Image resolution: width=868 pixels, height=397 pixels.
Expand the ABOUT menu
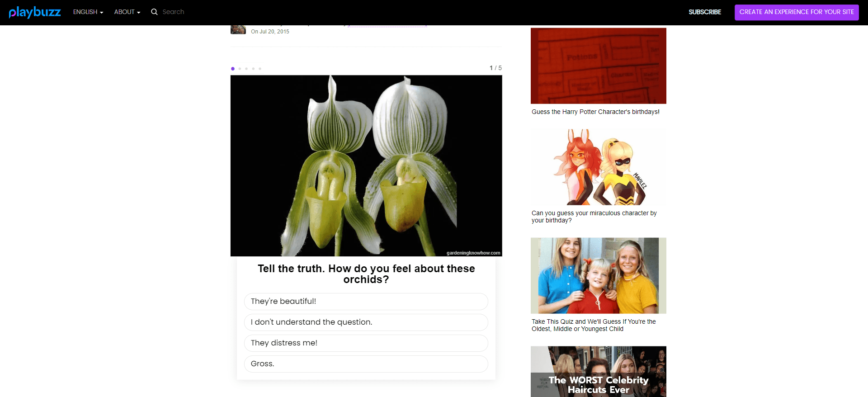point(127,12)
